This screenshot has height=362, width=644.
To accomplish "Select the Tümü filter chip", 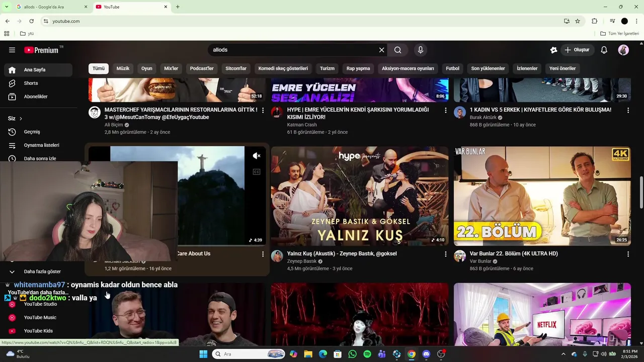I will [99, 68].
